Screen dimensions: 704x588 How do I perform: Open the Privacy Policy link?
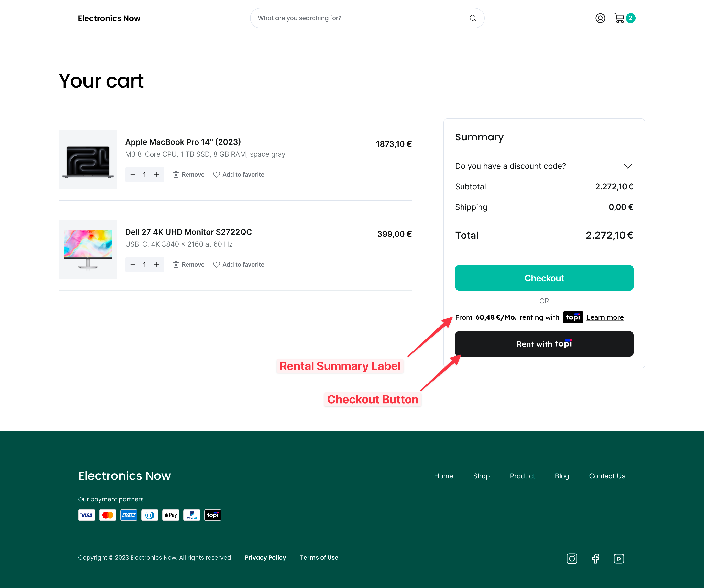(x=265, y=557)
